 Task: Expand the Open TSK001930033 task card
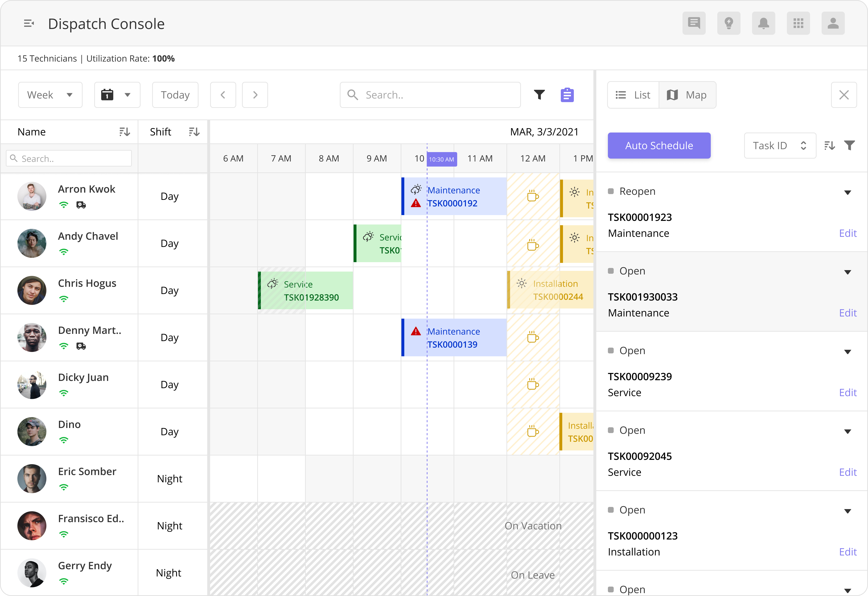pos(848,272)
